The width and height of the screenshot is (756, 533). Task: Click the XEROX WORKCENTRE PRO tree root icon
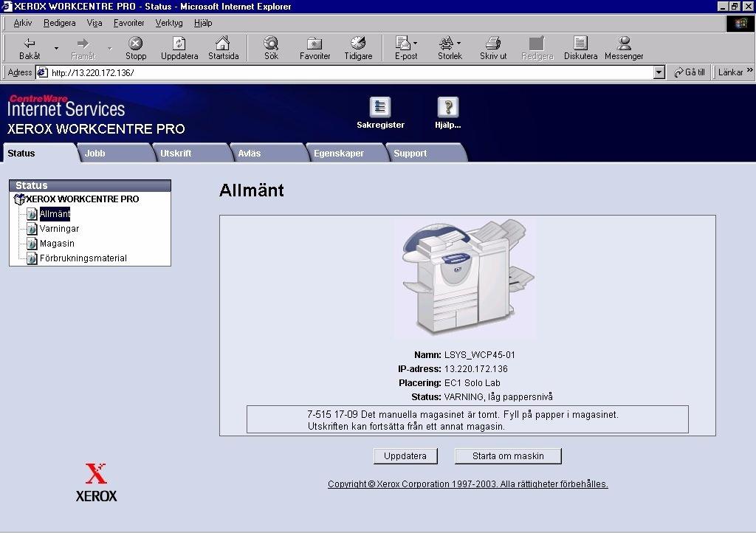click(x=19, y=199)
